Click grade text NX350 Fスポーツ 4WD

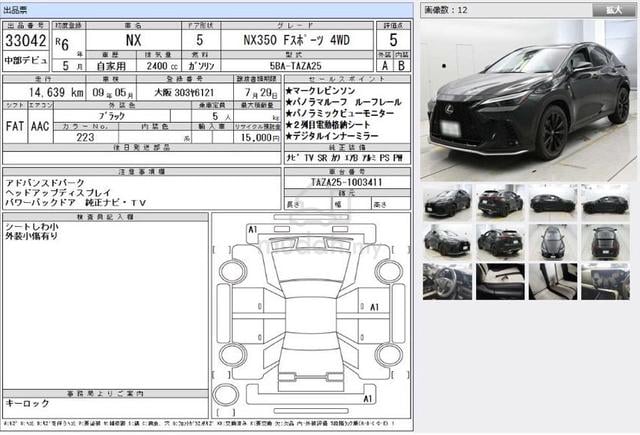click(x=297, y=40)
